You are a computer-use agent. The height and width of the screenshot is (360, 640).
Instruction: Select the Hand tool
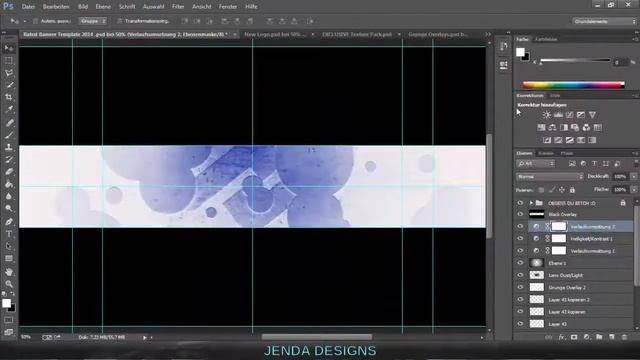click(9, 272)
